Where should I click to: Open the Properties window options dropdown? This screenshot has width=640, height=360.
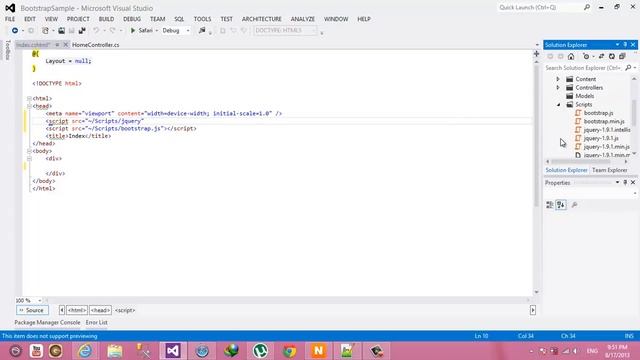point(617,182)
